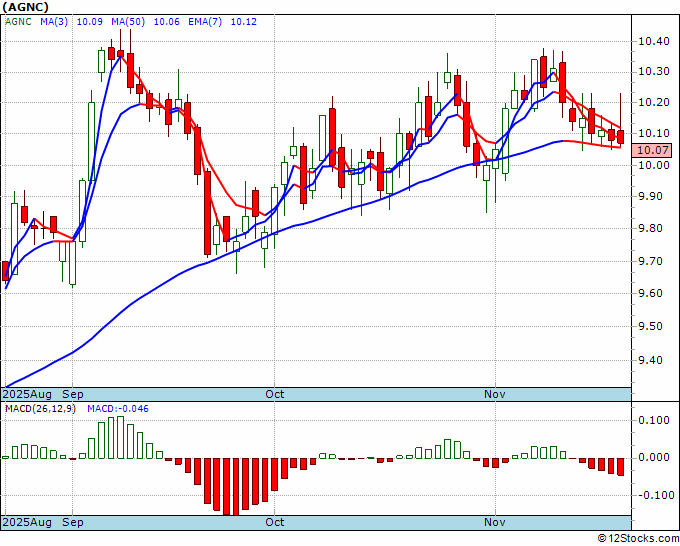Click the MACD(26,12,9) indicator label
The height and width of the screenshot is (546, 680).
point(40,409)
